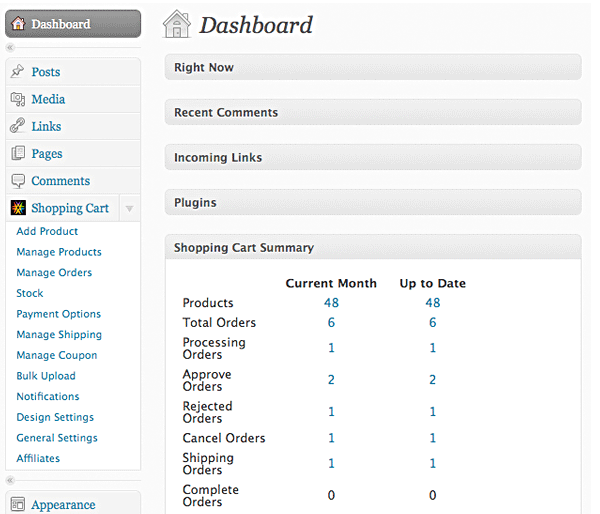Click Processing Orders count under Current Month
The image size is (600, 514).
pyautogui.click(x=331, y=348)
